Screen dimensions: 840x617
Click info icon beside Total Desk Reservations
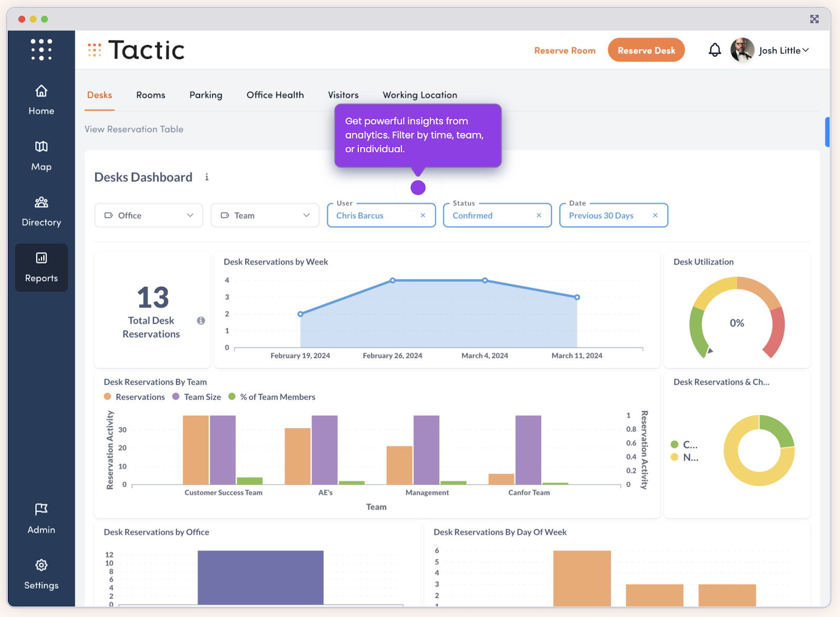[x=201, y=320]
